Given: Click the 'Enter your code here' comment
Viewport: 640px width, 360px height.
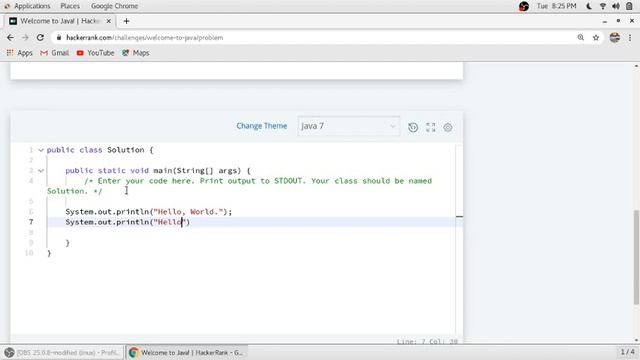Looking at the screenshot, I should [x=239, y=186].
